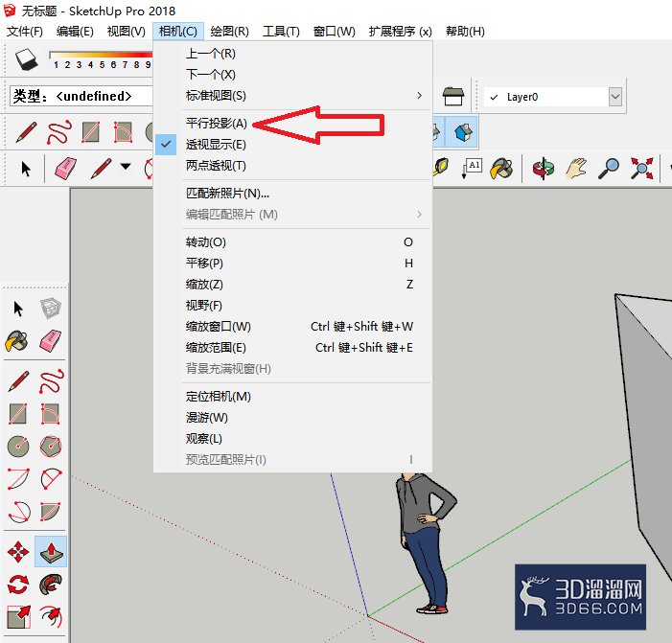Open the 视图(V) menu
Image resolution: width=672 pixels, height=643 pixels.
click(x=127, y=32)
